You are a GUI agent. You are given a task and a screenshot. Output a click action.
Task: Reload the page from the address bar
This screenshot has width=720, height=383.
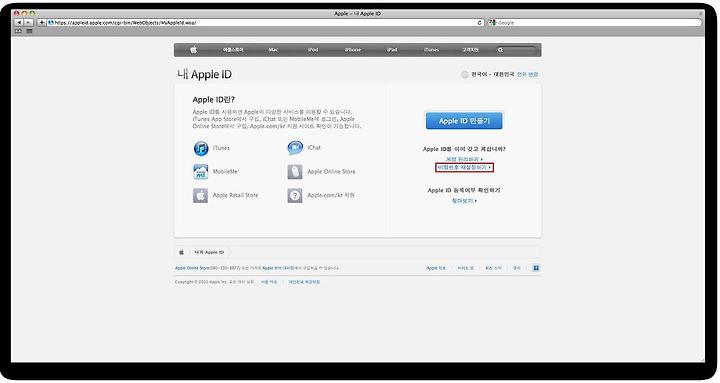click(479, 23)
